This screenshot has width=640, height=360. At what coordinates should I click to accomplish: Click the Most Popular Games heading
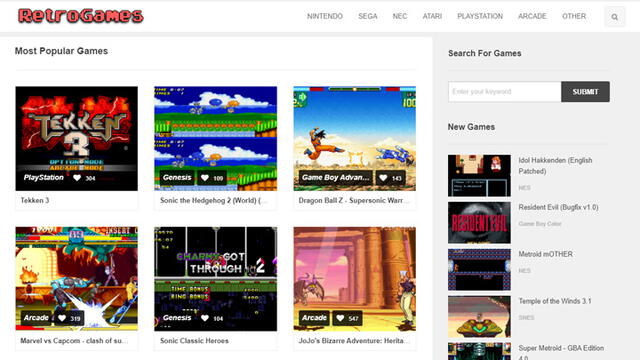[x=61, y=51]
